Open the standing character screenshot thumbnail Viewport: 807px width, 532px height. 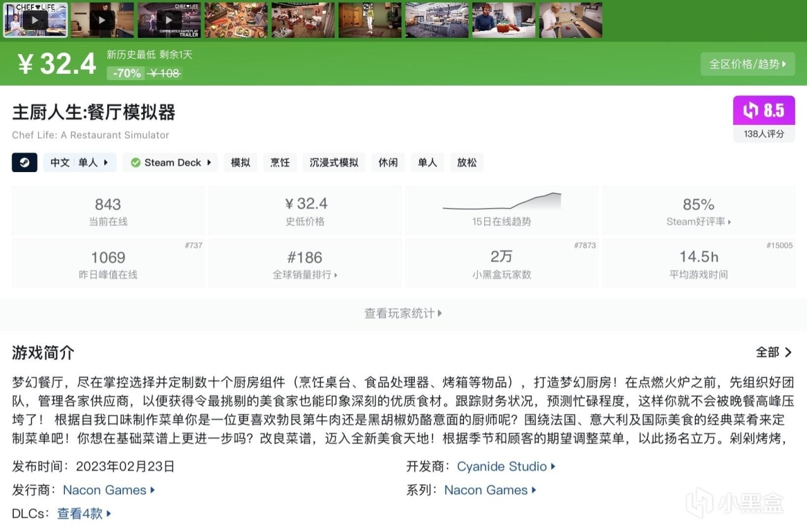point(369,20)
